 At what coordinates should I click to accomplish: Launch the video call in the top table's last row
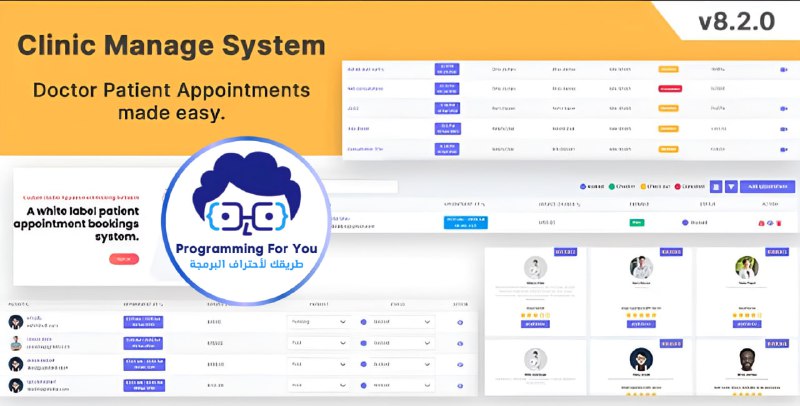tap(784, 149)
